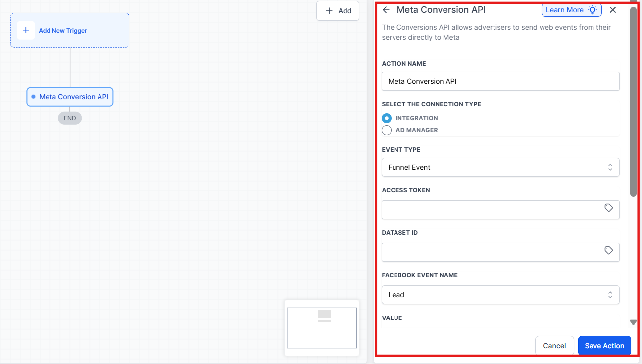The image size is (642, 364).
Task: Click the tag icon in Dataset ID field
Action: tap(609, 251)
